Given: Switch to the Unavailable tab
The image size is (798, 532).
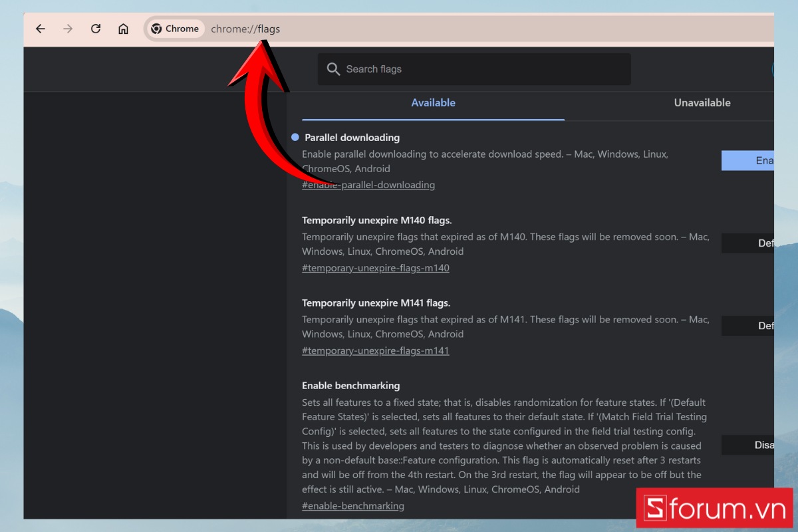Looking at the screenshot, I should pyautogui.click(x=702, y=103).
